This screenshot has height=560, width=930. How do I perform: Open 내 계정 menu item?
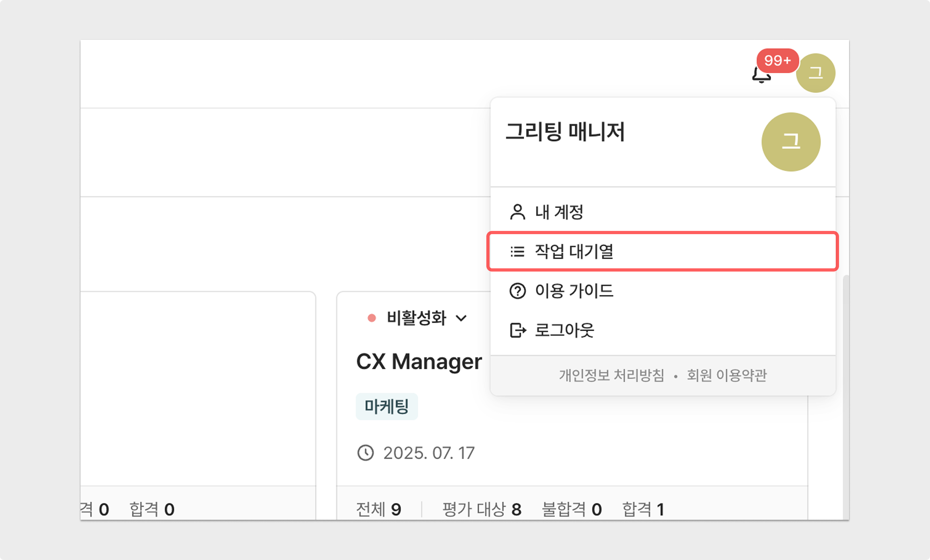tap(559, 212)
